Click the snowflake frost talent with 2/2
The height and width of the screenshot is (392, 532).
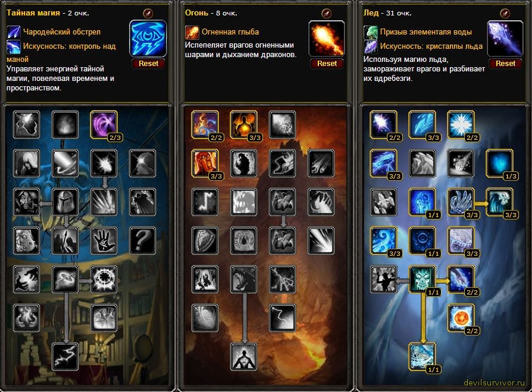(461, 124)
